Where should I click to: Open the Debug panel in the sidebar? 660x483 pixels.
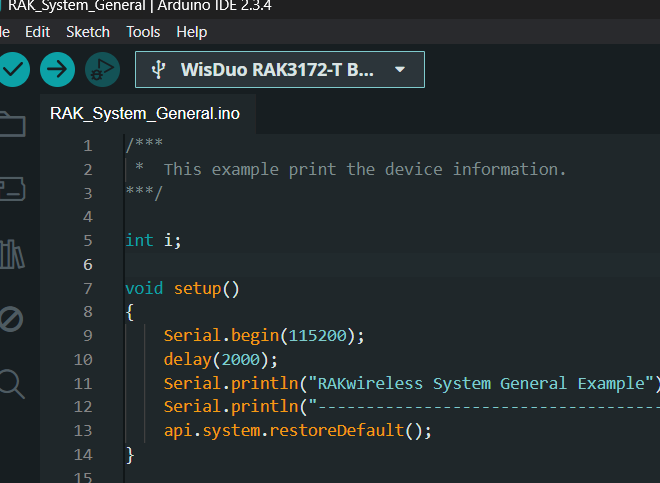click(x=11, y=319)
